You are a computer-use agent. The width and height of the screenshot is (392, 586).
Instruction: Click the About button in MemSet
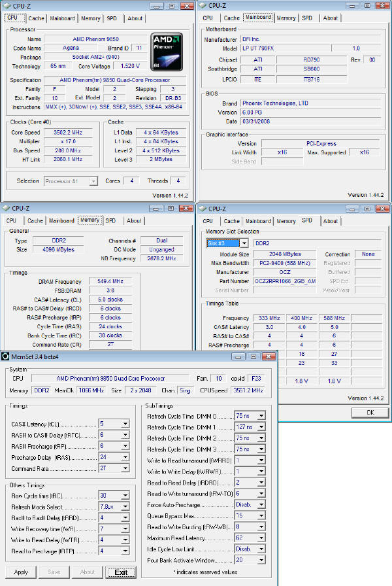(88, 572)
